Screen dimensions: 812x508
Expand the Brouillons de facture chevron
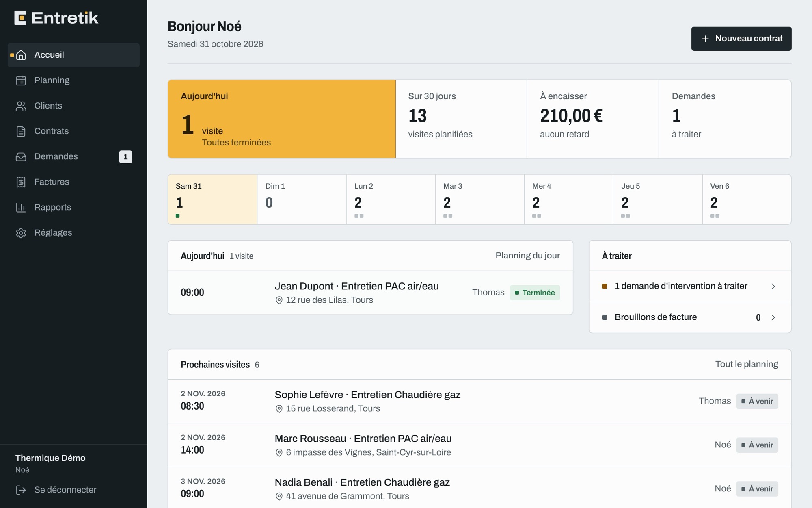(773, 317)
